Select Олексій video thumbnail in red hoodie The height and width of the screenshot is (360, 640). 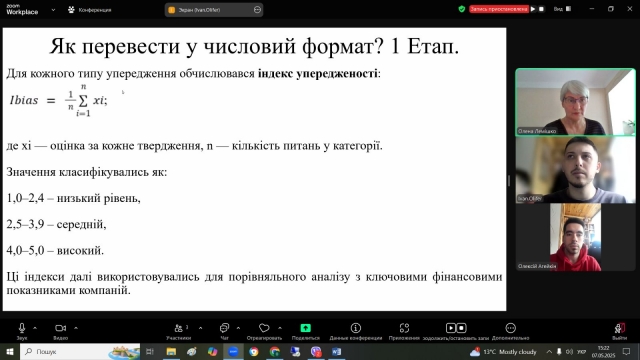(576, 237)
